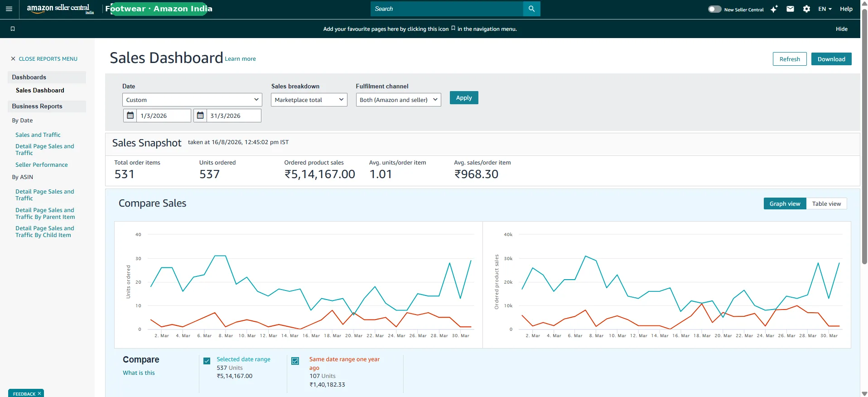Click the search magnifier button

point(531,9)
